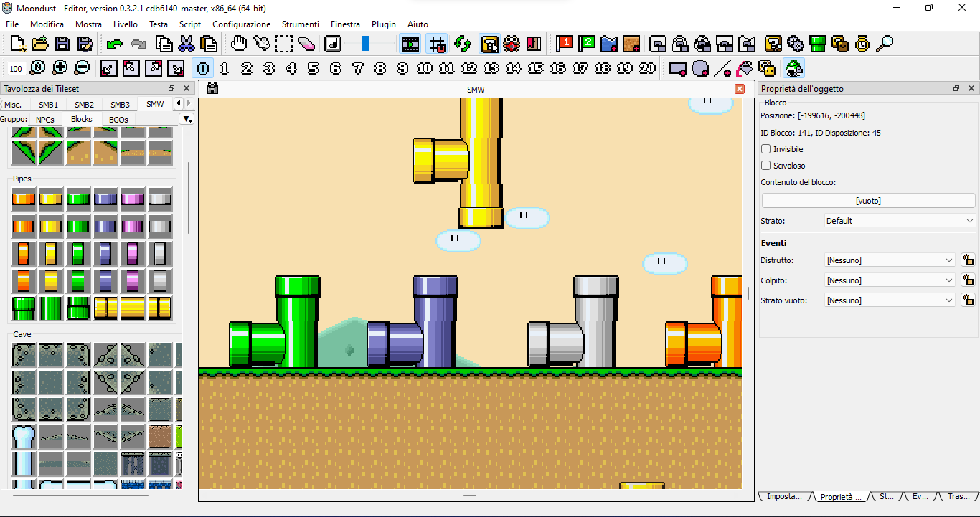Switch to section 5
Screen dimensions: 980x517
pos(314,68)
